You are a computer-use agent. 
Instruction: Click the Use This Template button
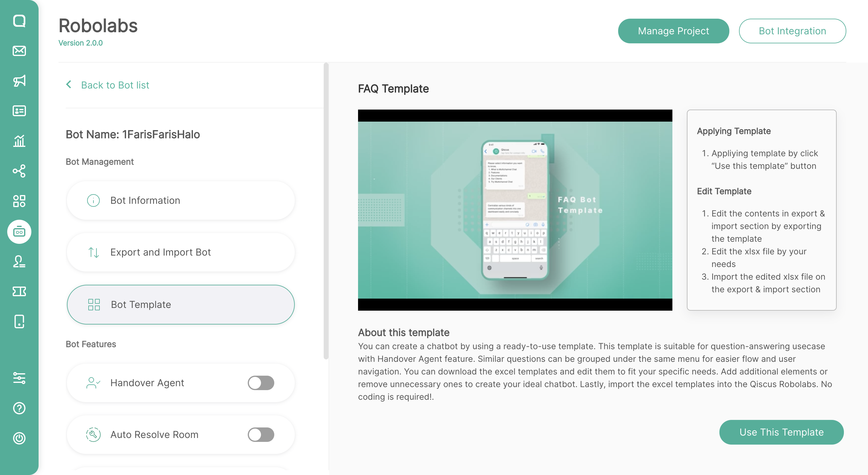tap(781, 432)
